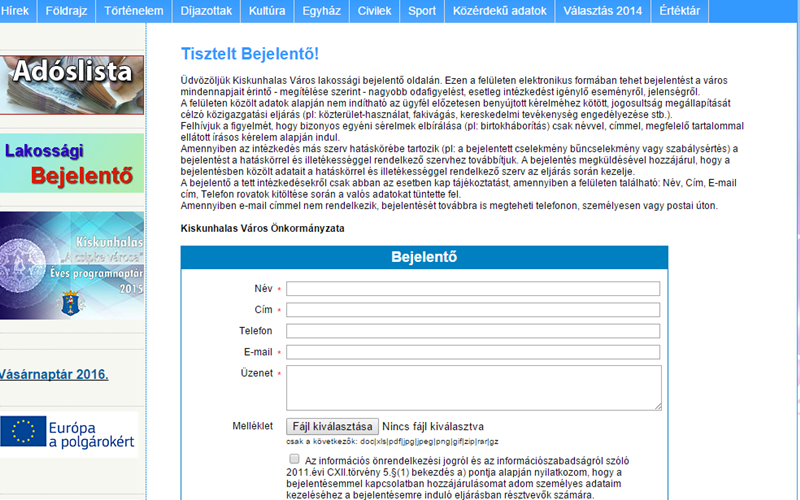
Task: Focus the Név text field
Action: pyautogui.click(x=473, y=289)
